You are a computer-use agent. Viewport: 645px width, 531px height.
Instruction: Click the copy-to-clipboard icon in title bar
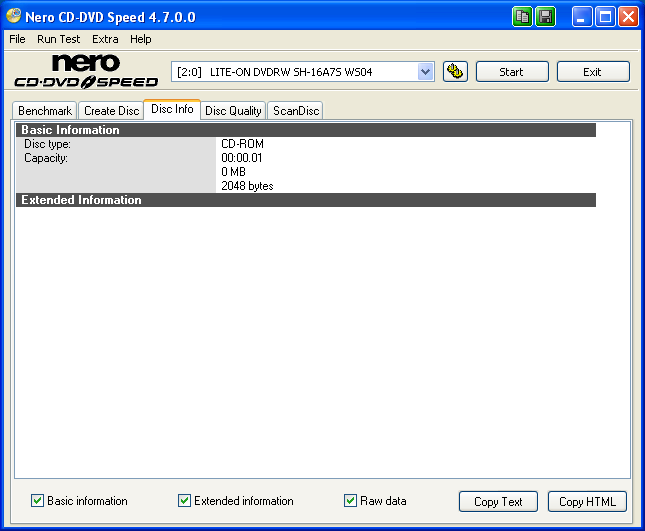tap(522, 17)
